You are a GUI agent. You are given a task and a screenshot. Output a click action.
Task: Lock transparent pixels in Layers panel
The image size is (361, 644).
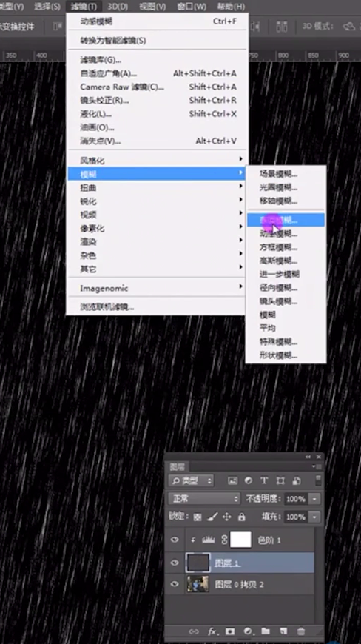coord(198,517)
